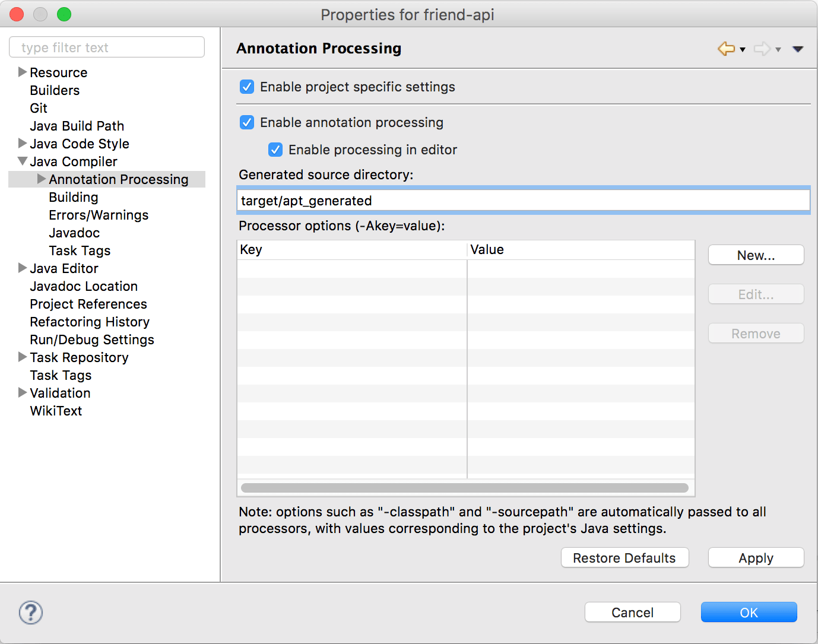The image size is (818, 644).
Task: Confirm settings with the OK button
Action: point(749,612)
